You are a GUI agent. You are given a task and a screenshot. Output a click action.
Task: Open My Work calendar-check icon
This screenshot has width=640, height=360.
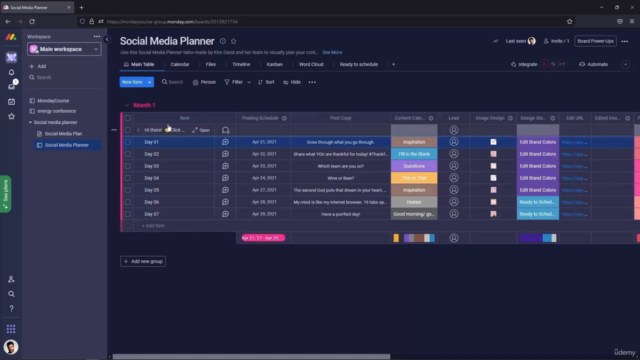pyautogui.click(x=11, y=102)
